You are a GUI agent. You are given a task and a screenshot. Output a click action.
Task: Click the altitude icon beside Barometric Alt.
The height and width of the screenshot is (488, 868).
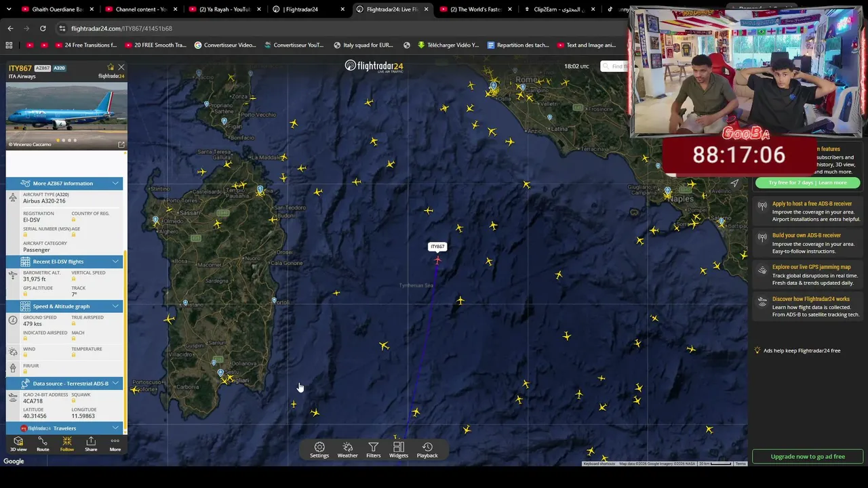click(x=13, y=276)
